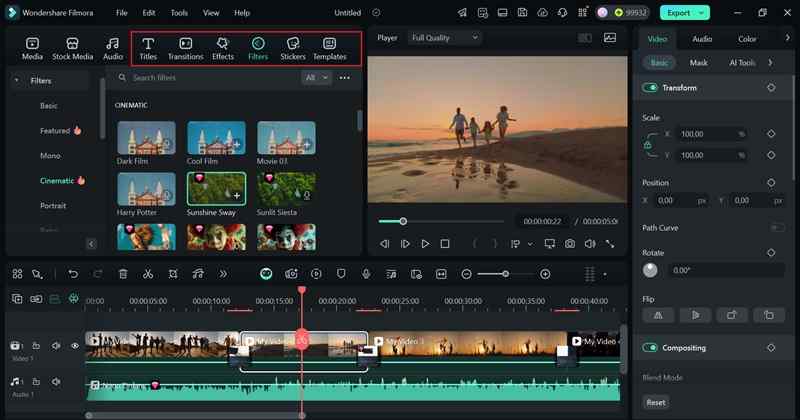Select the Sunshine Sway filter thumbnail

click(x=216, y=189)
